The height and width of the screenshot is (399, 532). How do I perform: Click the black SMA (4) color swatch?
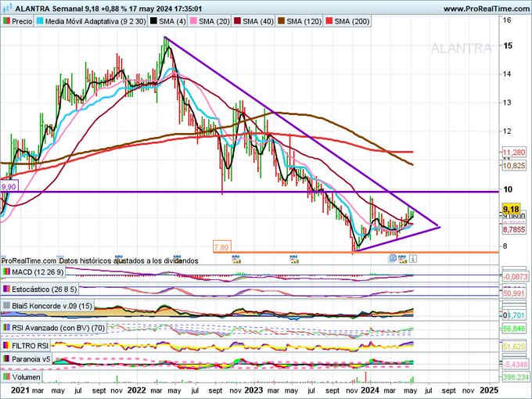click(153, 21)
